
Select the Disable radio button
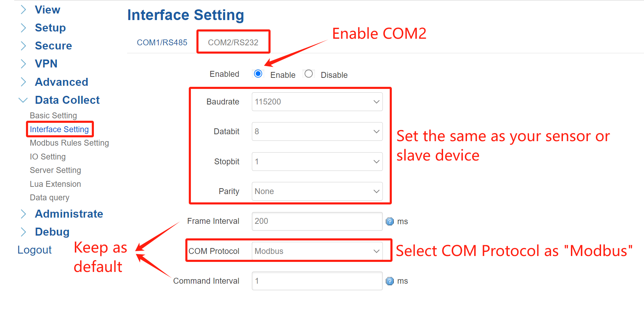pyautogui.click(x=308, y=74)
